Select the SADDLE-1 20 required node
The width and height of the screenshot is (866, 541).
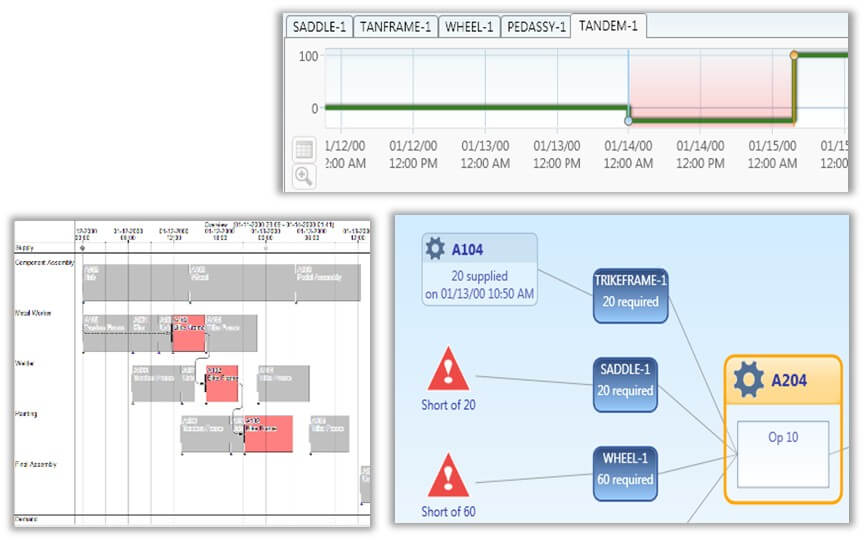pos(625,384)
